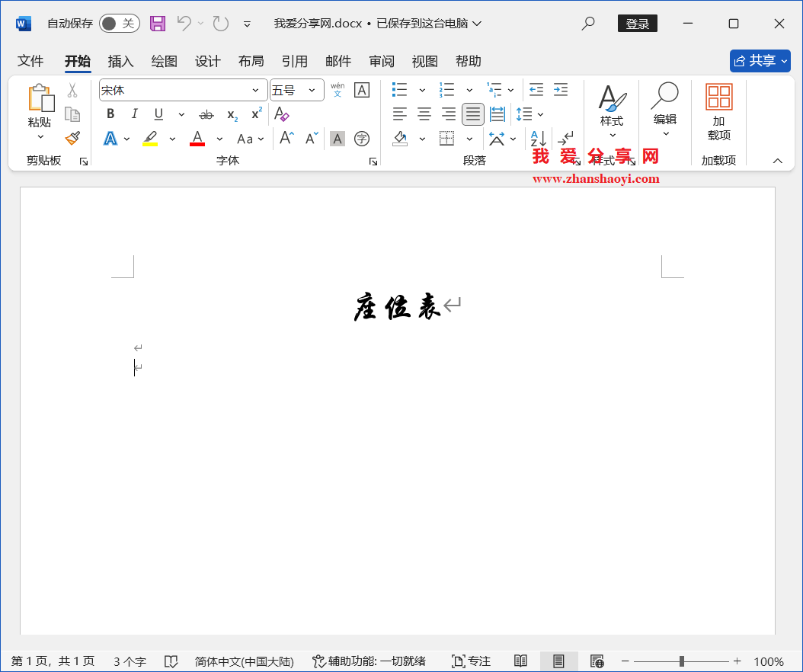Switch to the 审阅 tab

click(x=382, y=61)
